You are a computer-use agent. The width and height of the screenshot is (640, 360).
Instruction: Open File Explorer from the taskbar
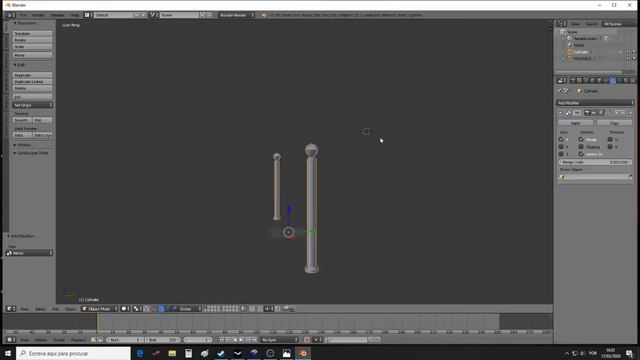(x=172, y=353)
